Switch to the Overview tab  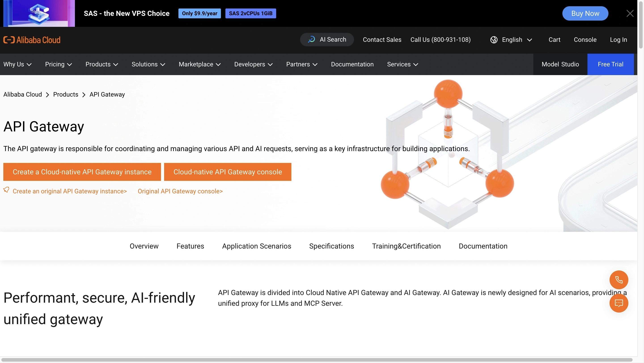[144, 246]
